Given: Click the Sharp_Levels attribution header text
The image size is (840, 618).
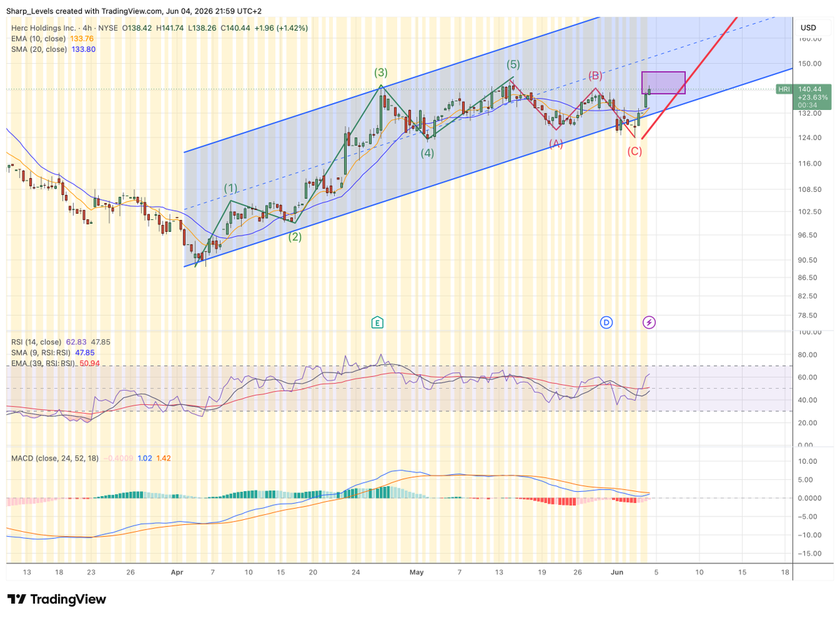Looking at the screenshot, I should coord(134,11).
